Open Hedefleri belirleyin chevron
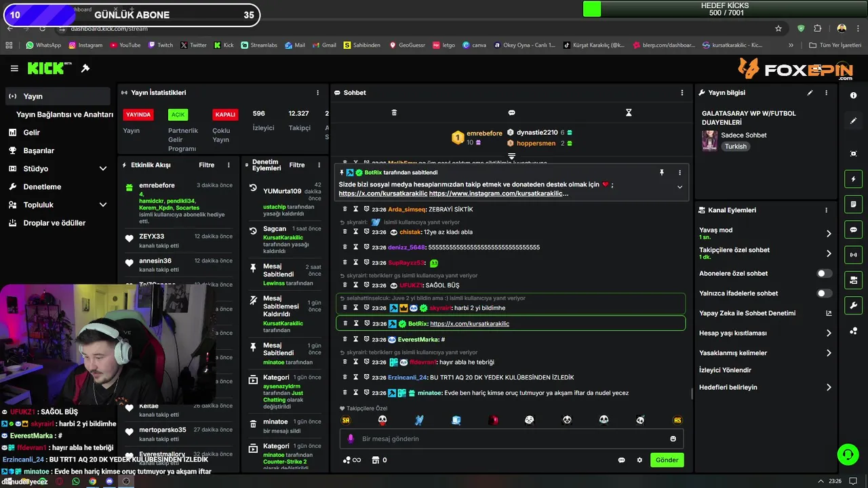This screenshot has height=488, width=868. 829,388
